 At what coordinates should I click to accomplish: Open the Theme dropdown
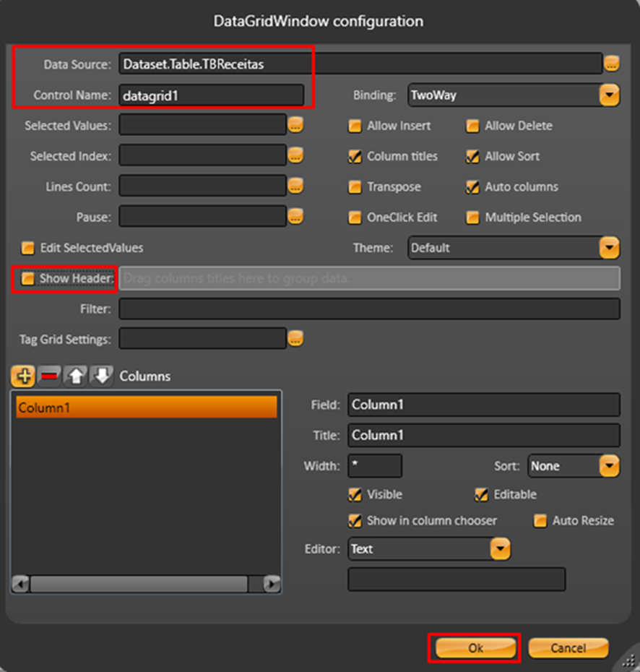(609, 248)
